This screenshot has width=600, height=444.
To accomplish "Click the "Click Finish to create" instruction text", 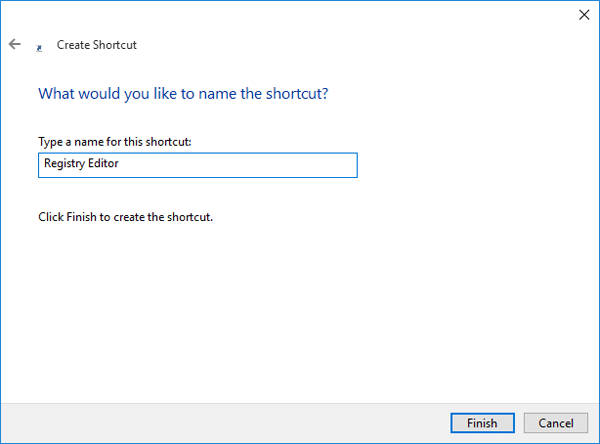I will [125, 217].
